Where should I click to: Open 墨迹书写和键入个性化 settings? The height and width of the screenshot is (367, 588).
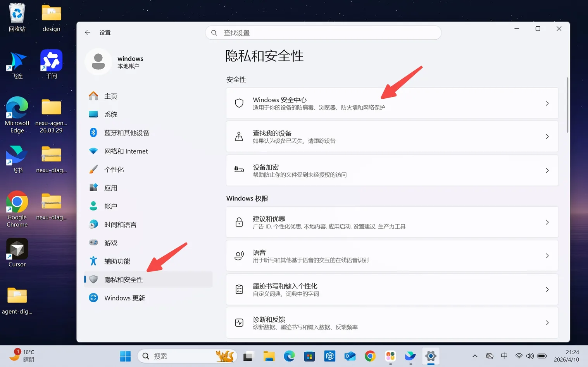[391, 290]
